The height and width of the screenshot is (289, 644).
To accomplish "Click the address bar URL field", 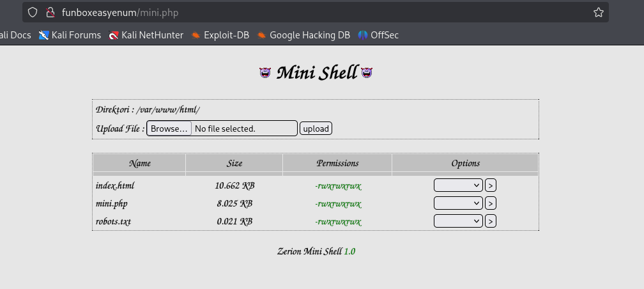I will (x=319, y=12).
